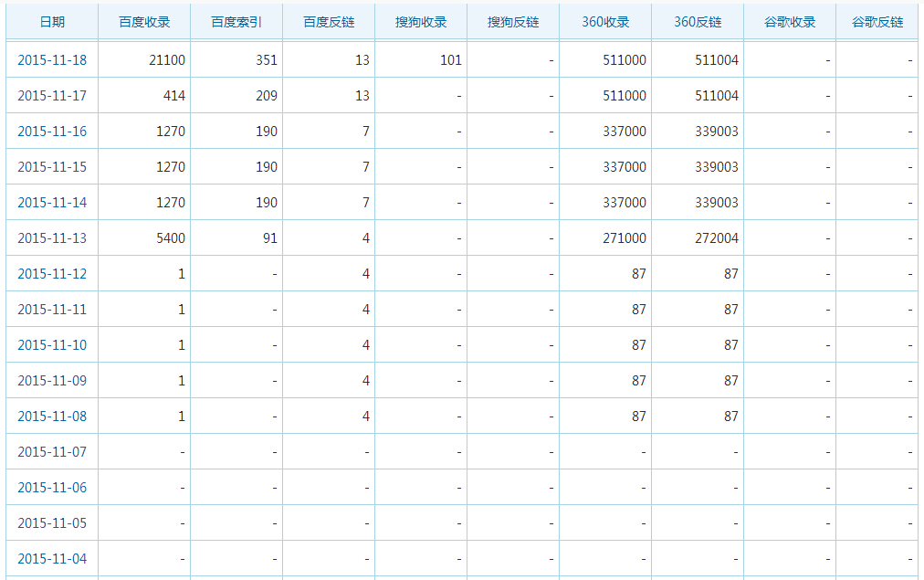The width and height of the screenshot is (924, 580).
Task: Select 13 in the 2015-11-18 row
Action: [362, 60]
